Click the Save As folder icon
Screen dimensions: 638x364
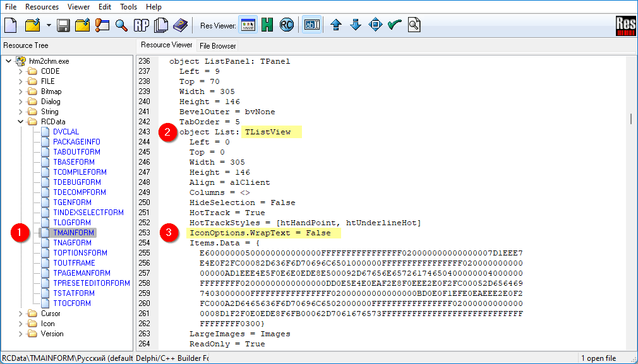[x=82, y=25]
